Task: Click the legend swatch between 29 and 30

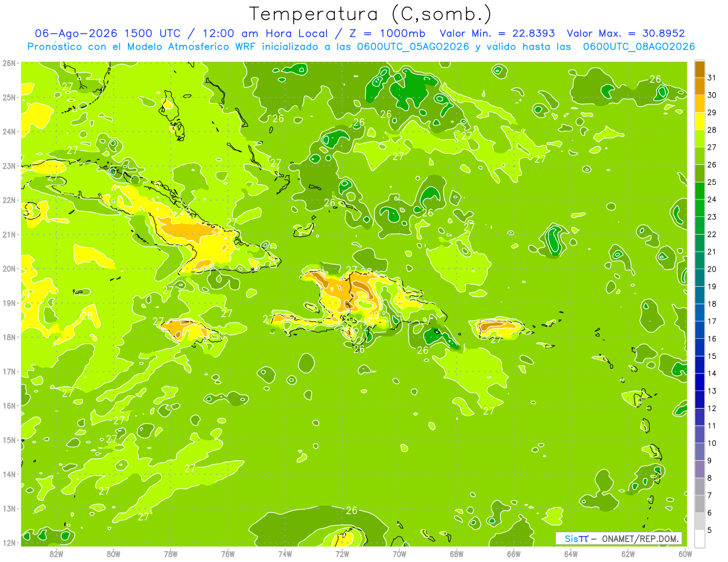Action: click(699, 104)
